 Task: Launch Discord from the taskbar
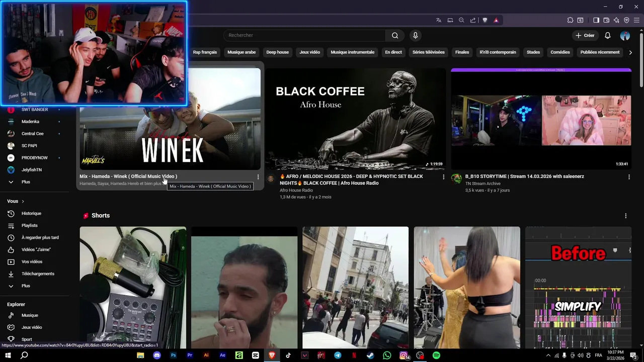156,355
